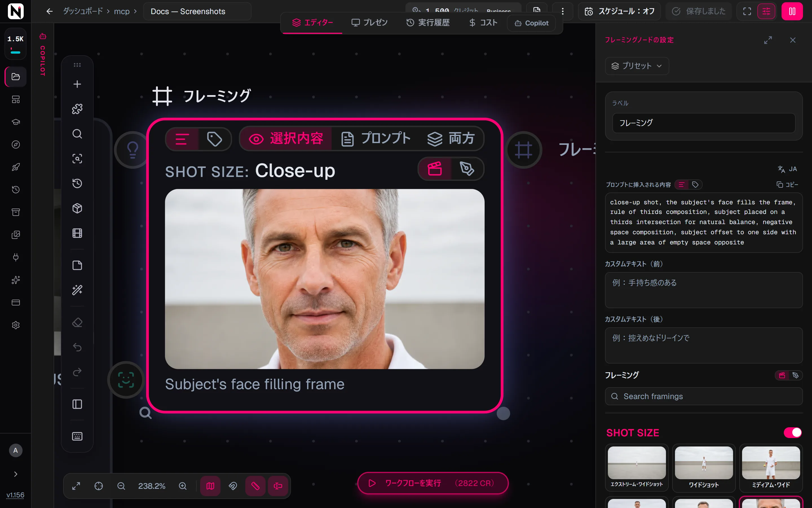Click the film strip icon in canvas toolbar
The width and height of the screenshot is (812, 508).
pyautogui.click(x=77, y=233)
